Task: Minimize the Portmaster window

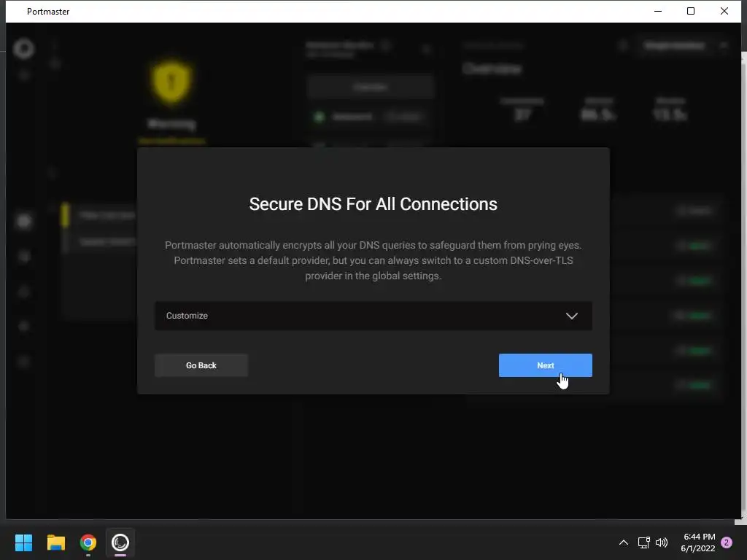Action: click(658, 11)
